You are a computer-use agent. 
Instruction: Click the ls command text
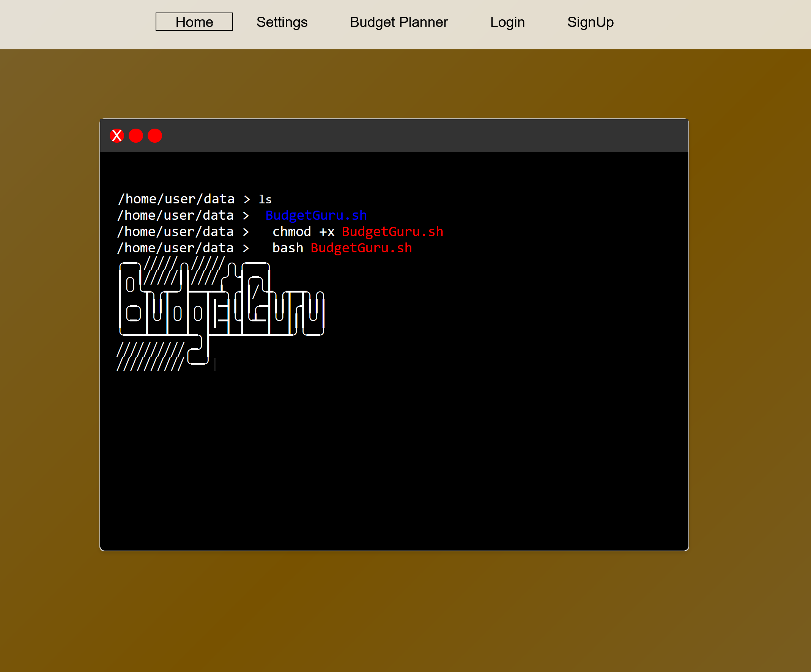[265, 199]
